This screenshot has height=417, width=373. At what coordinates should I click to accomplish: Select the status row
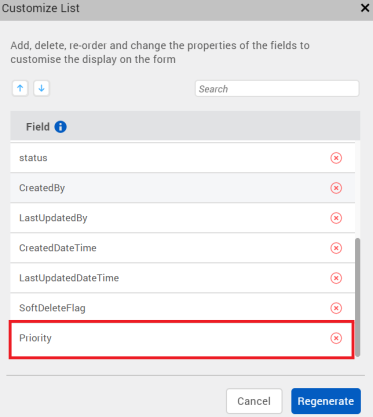(x=182, y=158)
